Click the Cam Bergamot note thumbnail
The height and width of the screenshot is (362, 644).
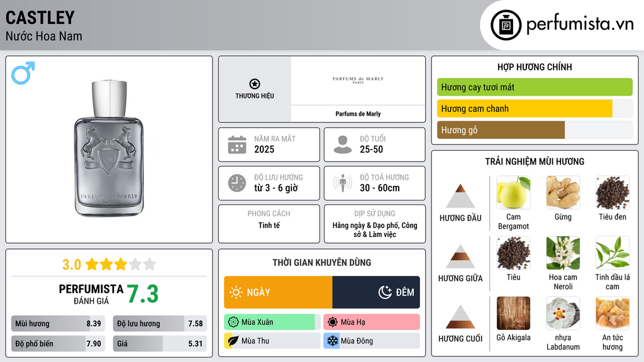point(513,192)
